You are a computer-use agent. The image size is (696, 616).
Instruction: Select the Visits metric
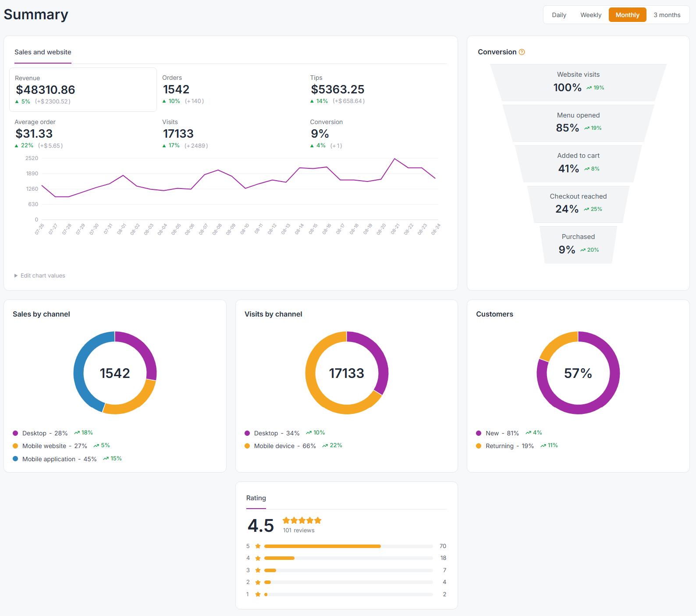tap(231, 134)
